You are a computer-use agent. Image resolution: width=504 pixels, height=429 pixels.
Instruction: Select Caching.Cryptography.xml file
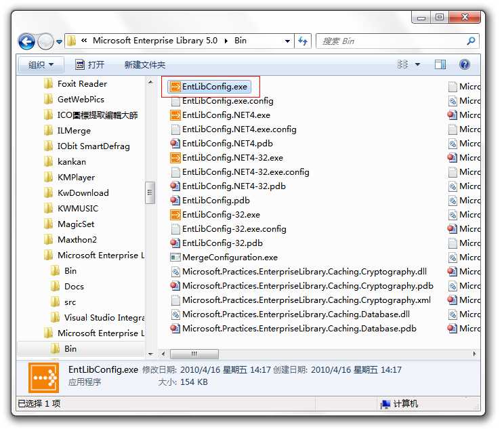(301, 300)
